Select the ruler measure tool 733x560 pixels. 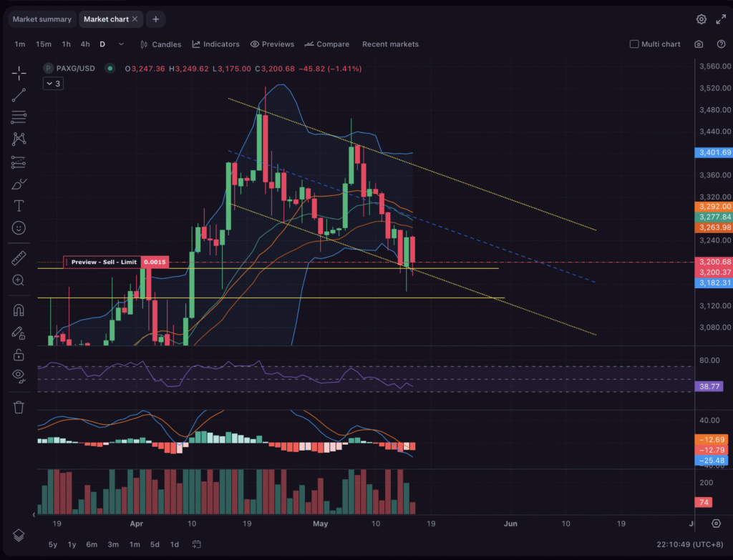[19, 258]
